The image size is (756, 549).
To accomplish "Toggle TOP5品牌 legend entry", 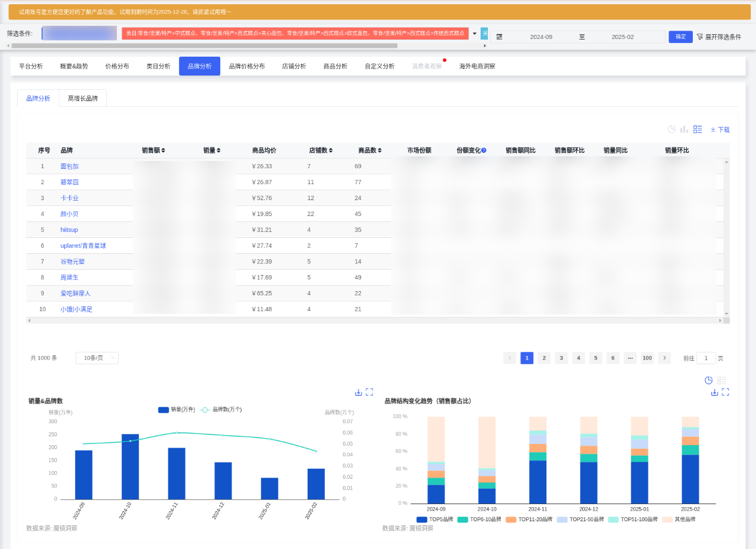I will click(x=435, y=519).
